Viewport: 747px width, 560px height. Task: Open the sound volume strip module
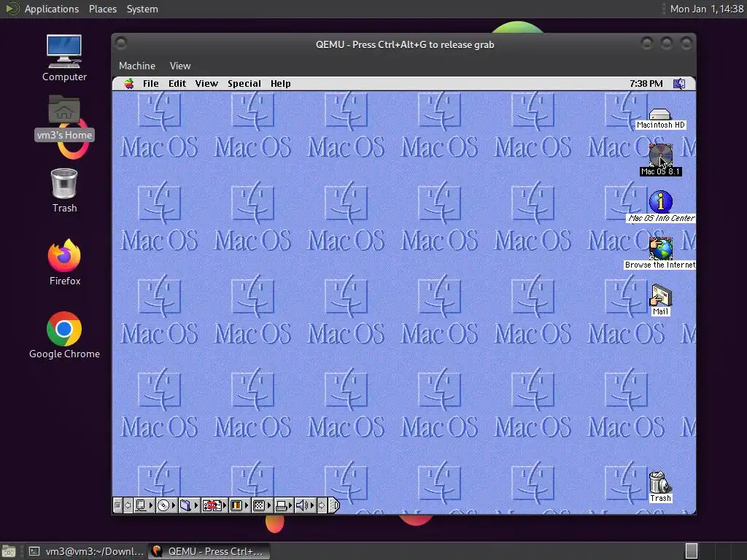[x=306, y=505]
